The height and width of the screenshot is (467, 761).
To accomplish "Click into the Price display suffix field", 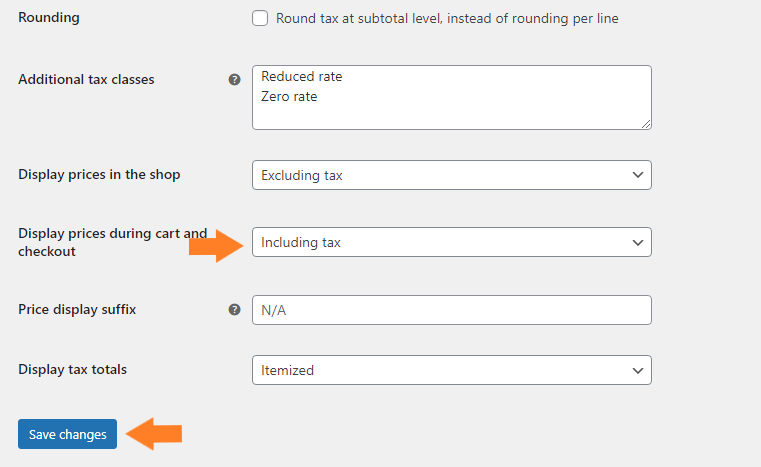I will coord(451,310).
